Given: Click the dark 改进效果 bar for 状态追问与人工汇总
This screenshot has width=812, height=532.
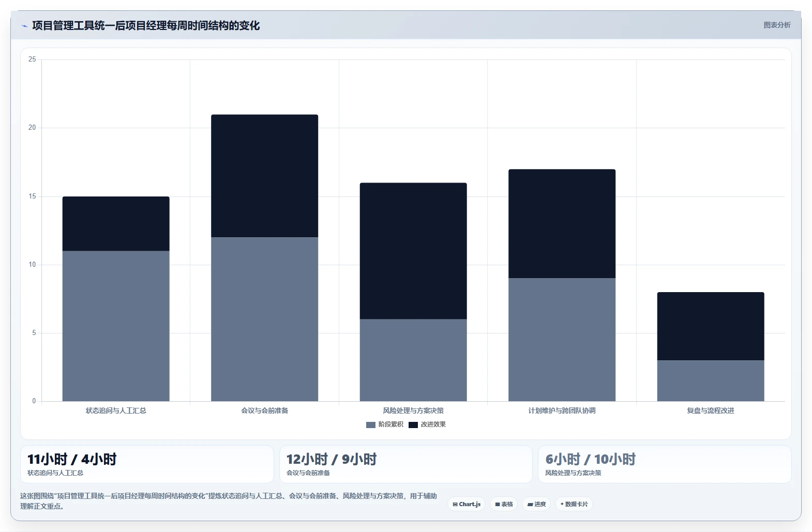Looking at the screenshot, I should [116, 224].
